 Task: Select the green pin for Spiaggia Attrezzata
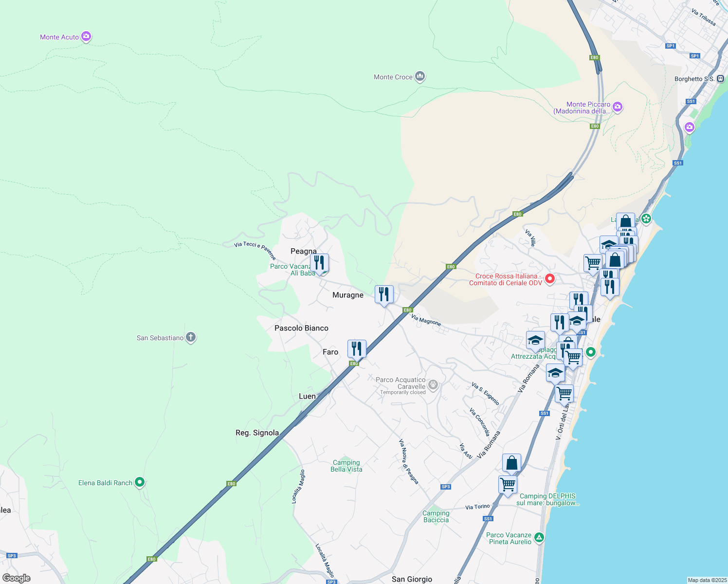coord(591,352)
